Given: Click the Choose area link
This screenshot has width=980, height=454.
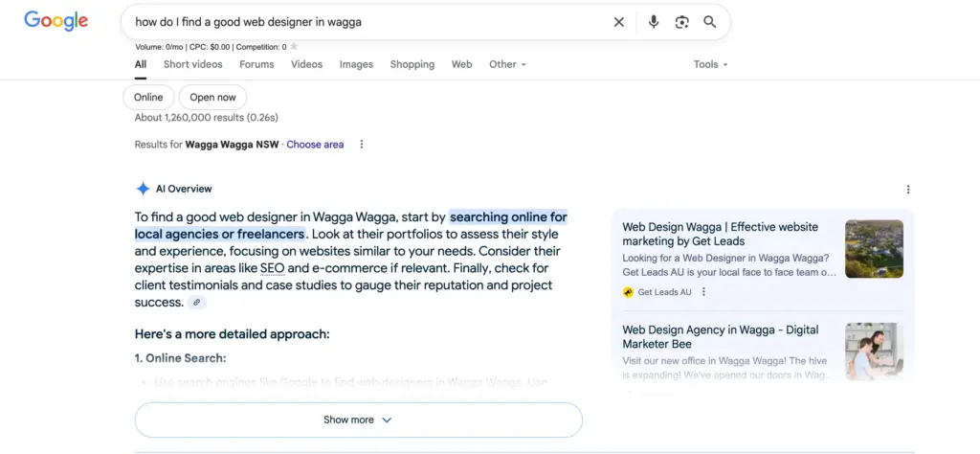Looking at the screenshot, I should 315,145.
